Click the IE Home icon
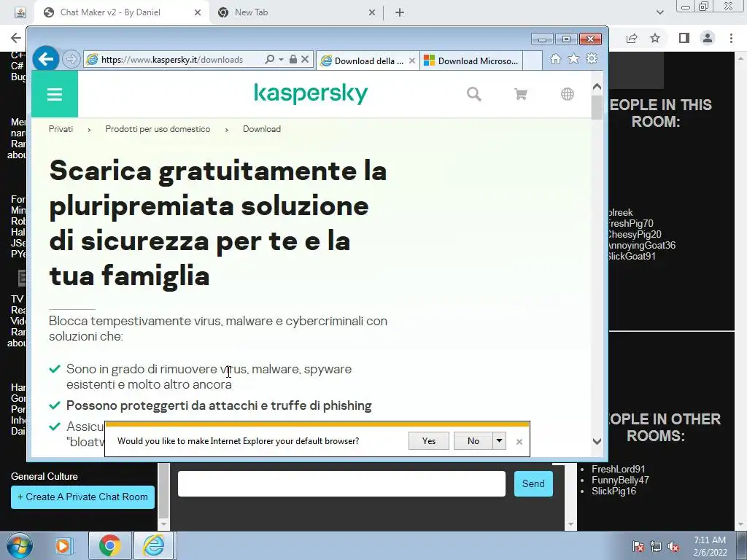 [555, 58]
